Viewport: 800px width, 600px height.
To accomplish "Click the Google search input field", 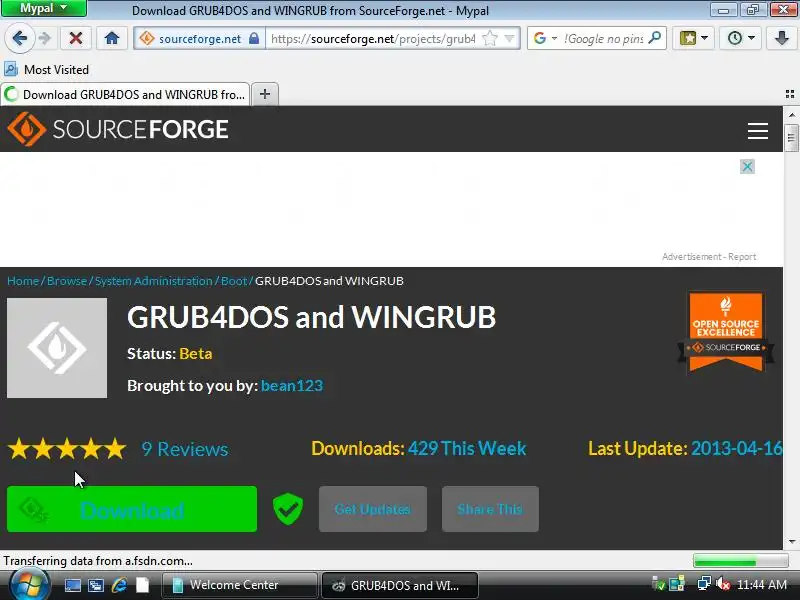I will tap(604, 38).
